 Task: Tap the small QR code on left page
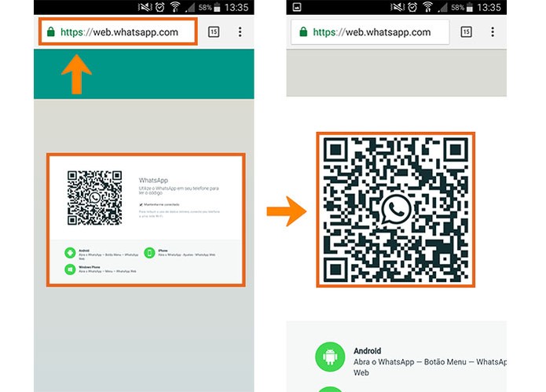point(95,198)
